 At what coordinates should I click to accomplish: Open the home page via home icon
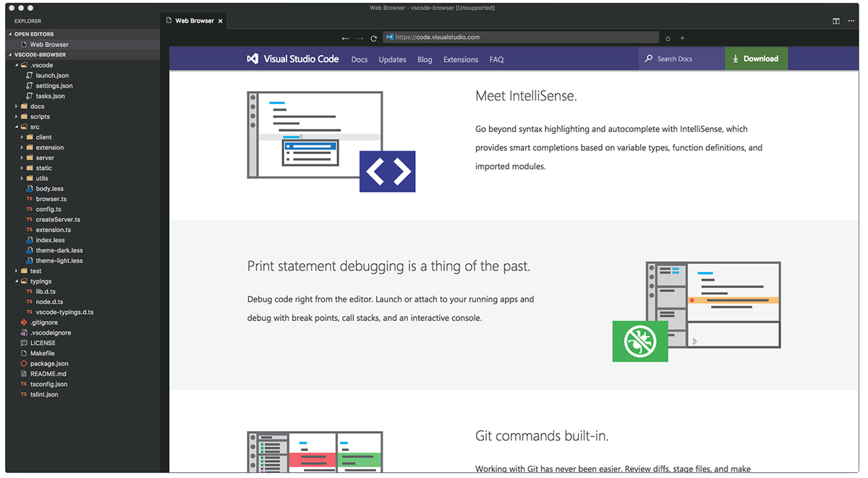(668, 38)
